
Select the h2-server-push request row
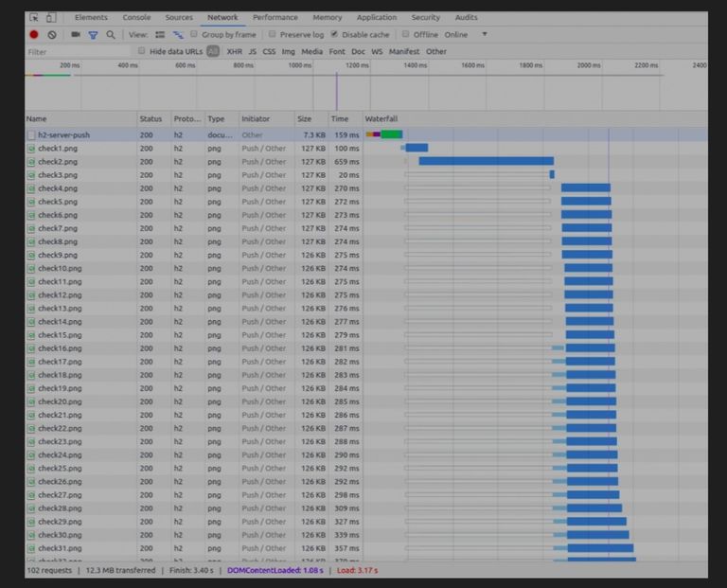pos(366,135)
